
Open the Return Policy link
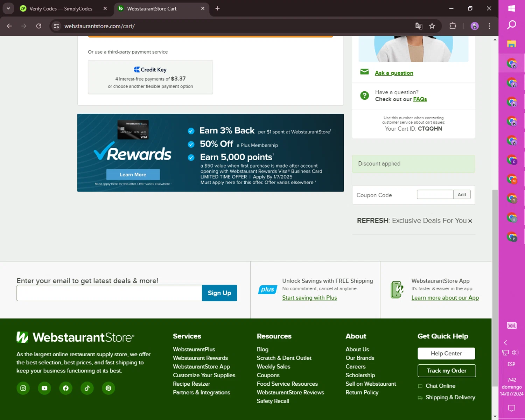click(x=362, y=392)
